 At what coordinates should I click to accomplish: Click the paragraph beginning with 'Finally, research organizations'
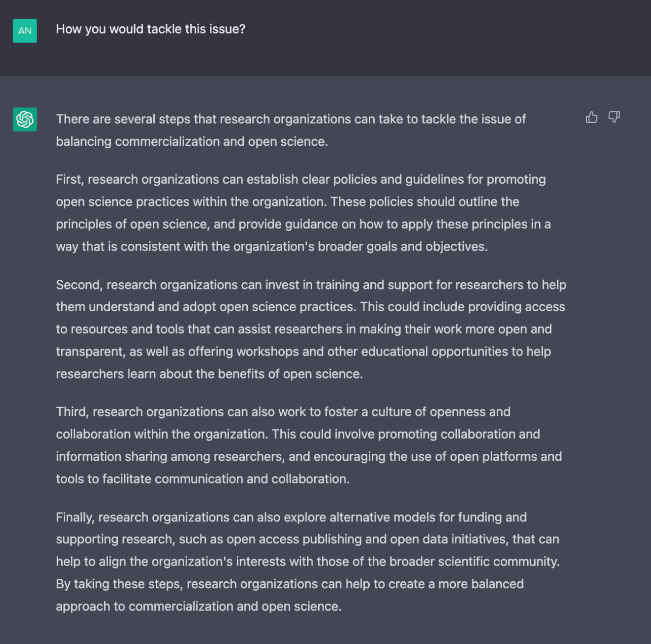tap(308, 562)
